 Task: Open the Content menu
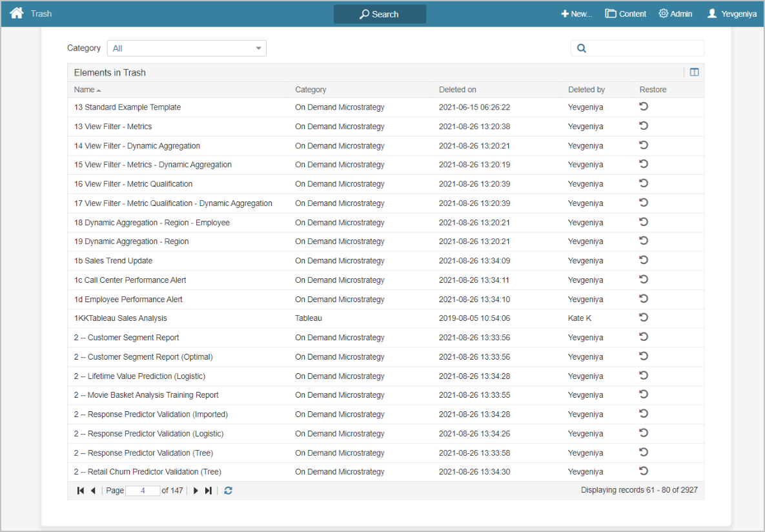(626, 14)
